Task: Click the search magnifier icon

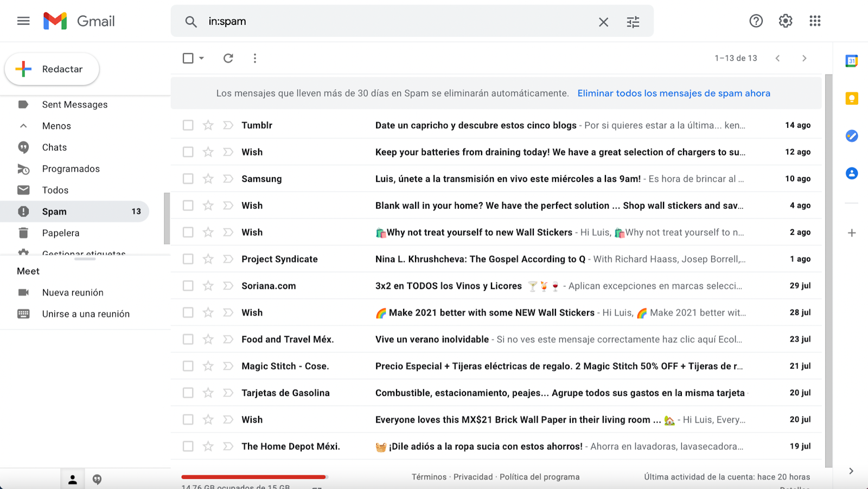Action: coord(191,22)
